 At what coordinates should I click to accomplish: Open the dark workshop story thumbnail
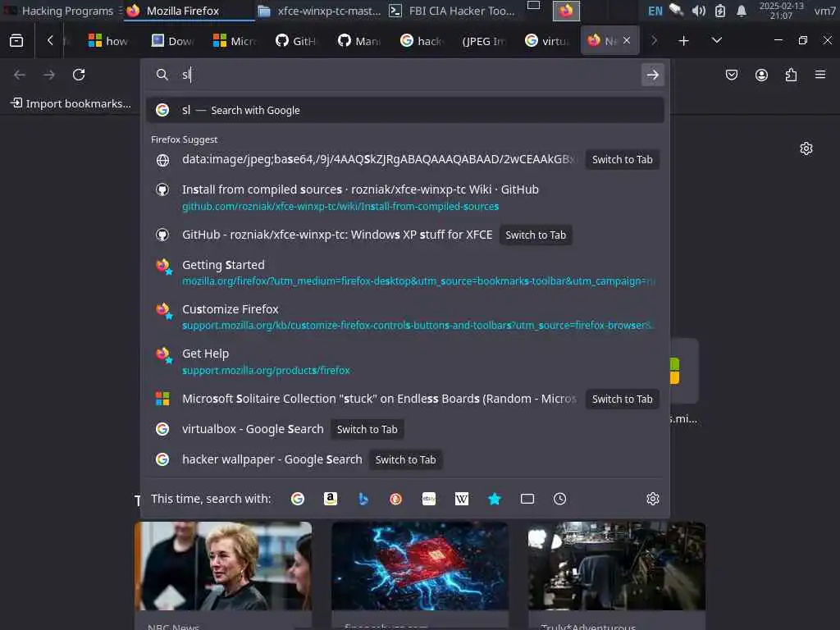tap(617, 566)
